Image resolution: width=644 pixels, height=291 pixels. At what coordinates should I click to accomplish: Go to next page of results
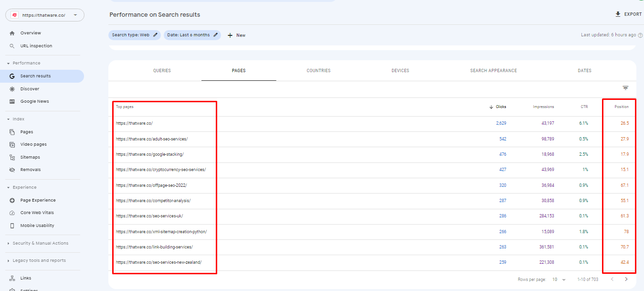(626, 279)
